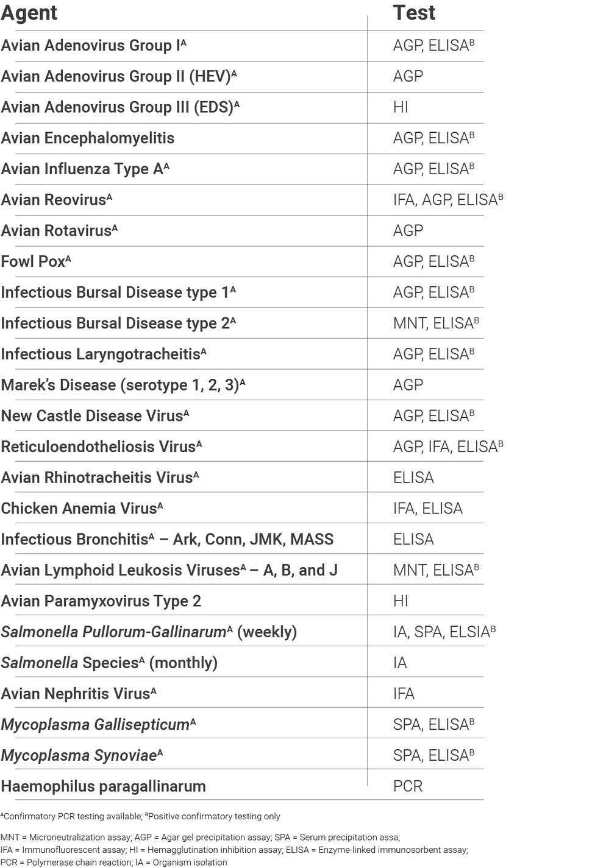Screen dimensions: 595x868
Task: Click Salmonella Pullorum-Gallinarum (weekly) text
Action: (x=149, y=632)
